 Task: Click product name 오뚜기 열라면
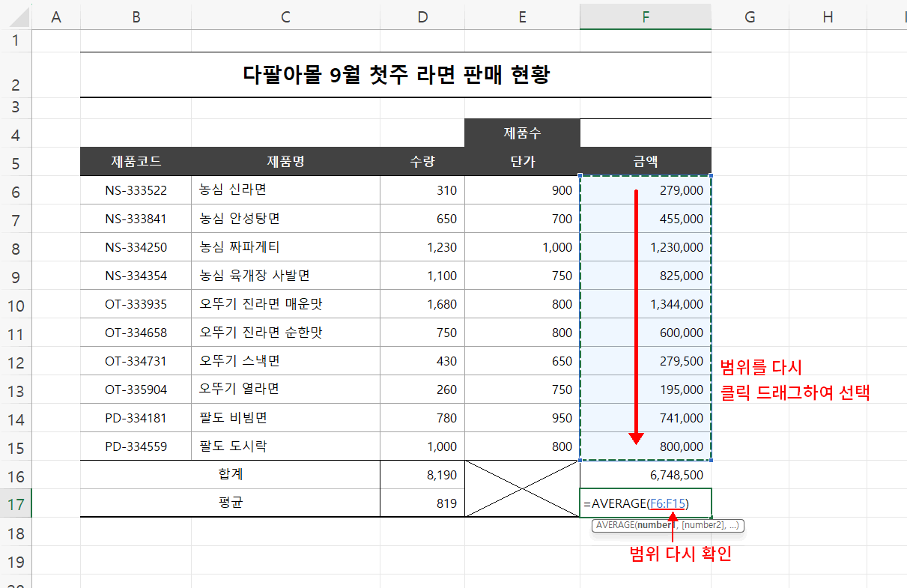point(285,390)
